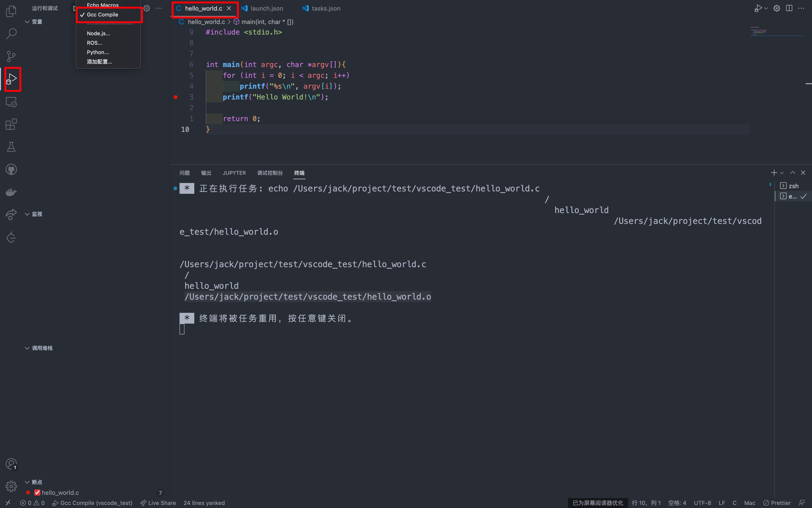
Task: Toggle the breakpoint dot on line 3
Action: tap(175, 97)
